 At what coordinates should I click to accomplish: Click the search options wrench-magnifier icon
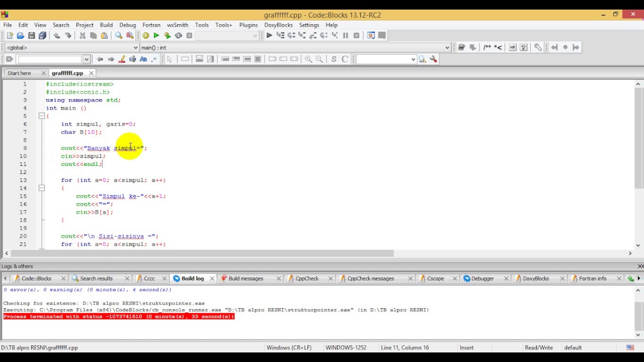pyautogui.click(x=433, y=59)
